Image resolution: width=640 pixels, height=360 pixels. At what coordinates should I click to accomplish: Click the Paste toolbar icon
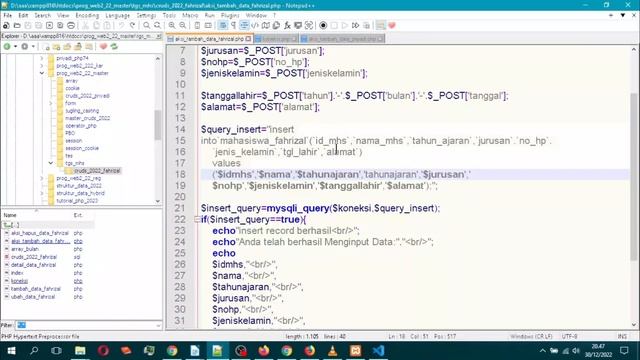(107, 25)
